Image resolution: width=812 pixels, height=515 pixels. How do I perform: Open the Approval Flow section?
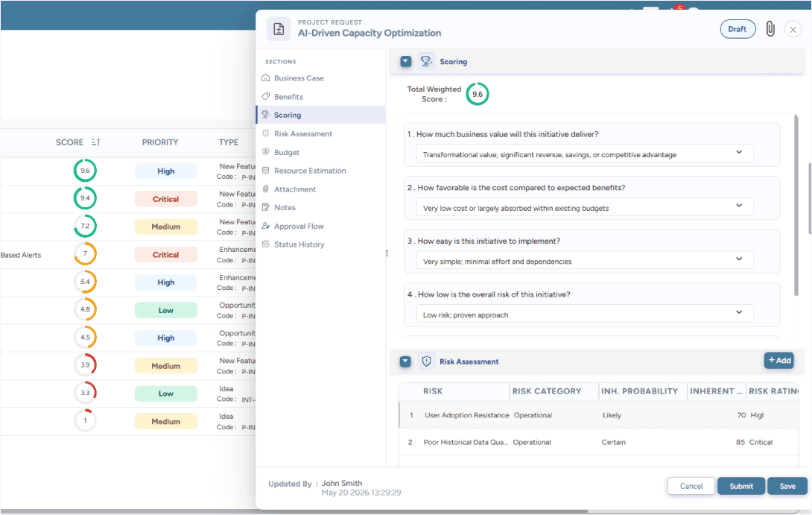tap(299, 226)
